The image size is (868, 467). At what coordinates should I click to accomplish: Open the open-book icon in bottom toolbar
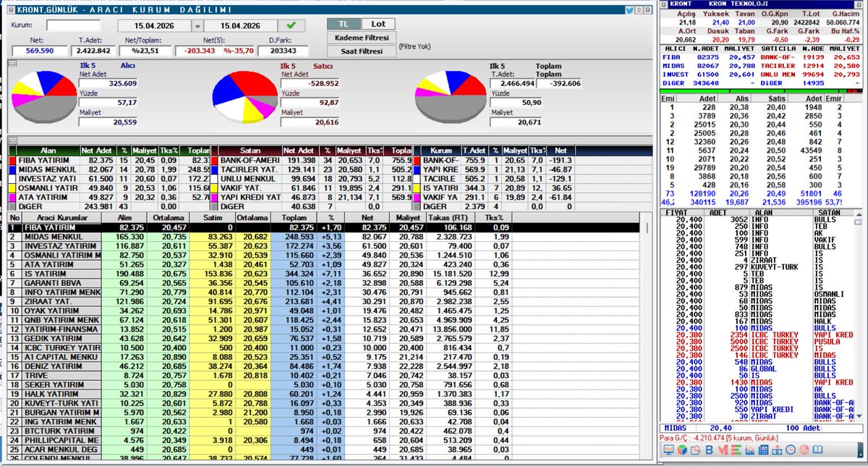(817, 450)
